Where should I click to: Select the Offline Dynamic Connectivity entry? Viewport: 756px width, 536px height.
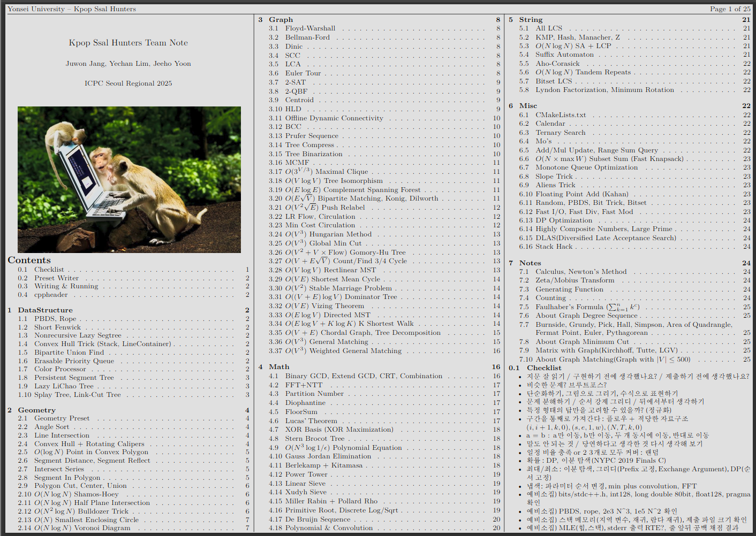[334, 118]
